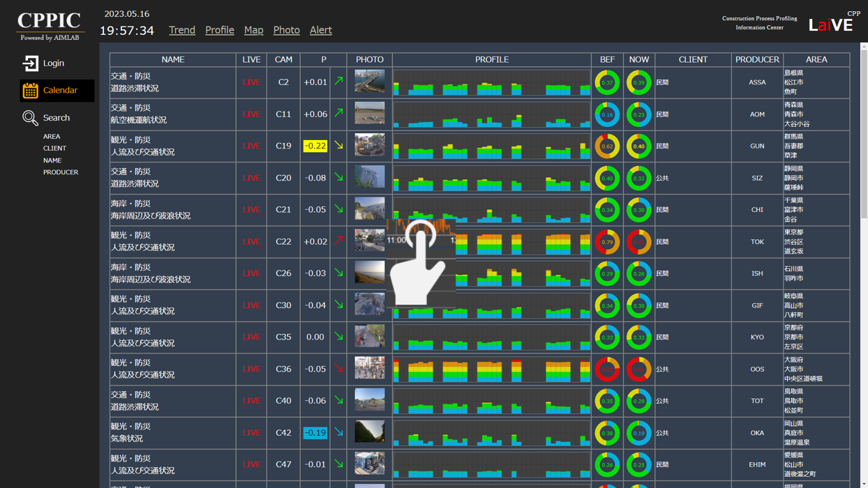Select the PRODUCER search filter
This screenshot has height=488, width=868.
pyautogui.click(x=61, y=172)
